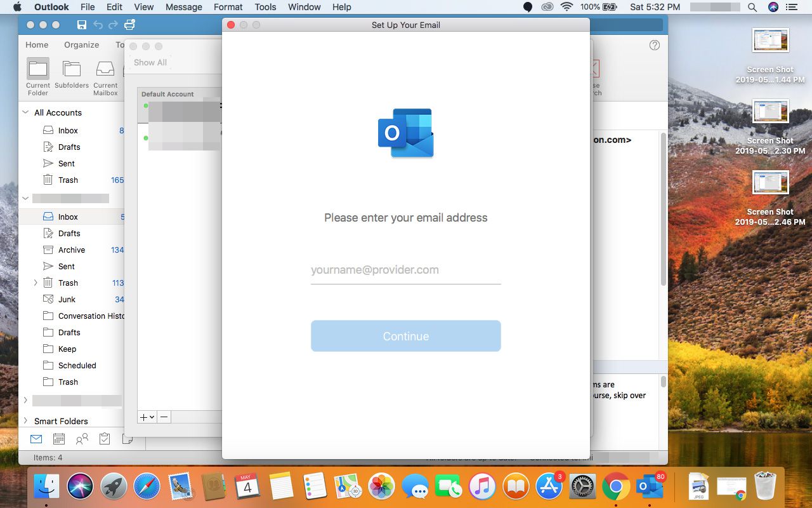Open the add account plus dropdown

(147, 417)
